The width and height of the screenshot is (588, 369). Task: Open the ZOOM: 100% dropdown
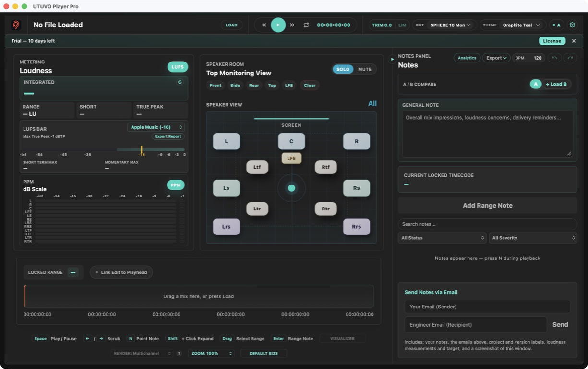point(211,353)
